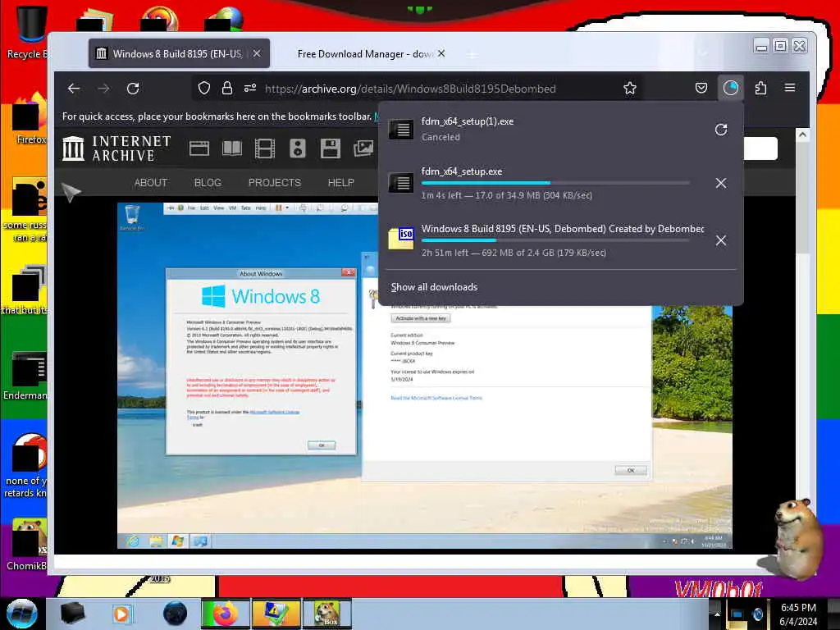Click the Internet Archive logo

tap(116, 148)
